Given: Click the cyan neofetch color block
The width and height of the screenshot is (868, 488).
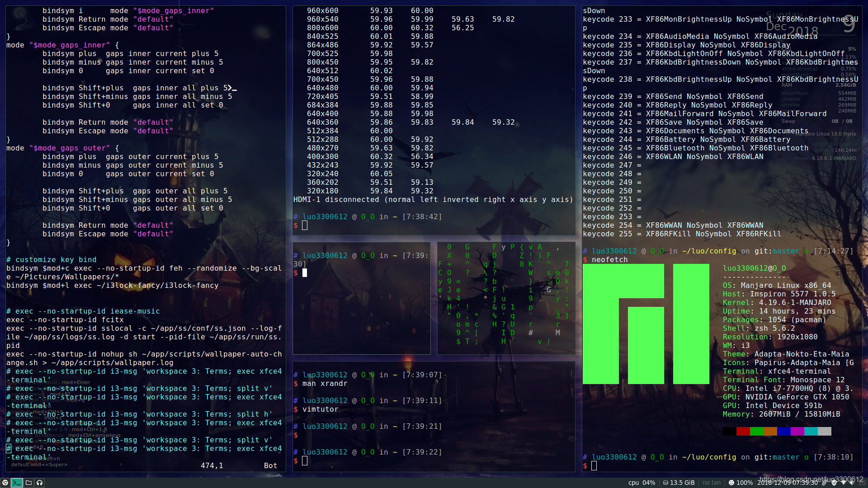Looking at the screenshot, I should (811, 431).
